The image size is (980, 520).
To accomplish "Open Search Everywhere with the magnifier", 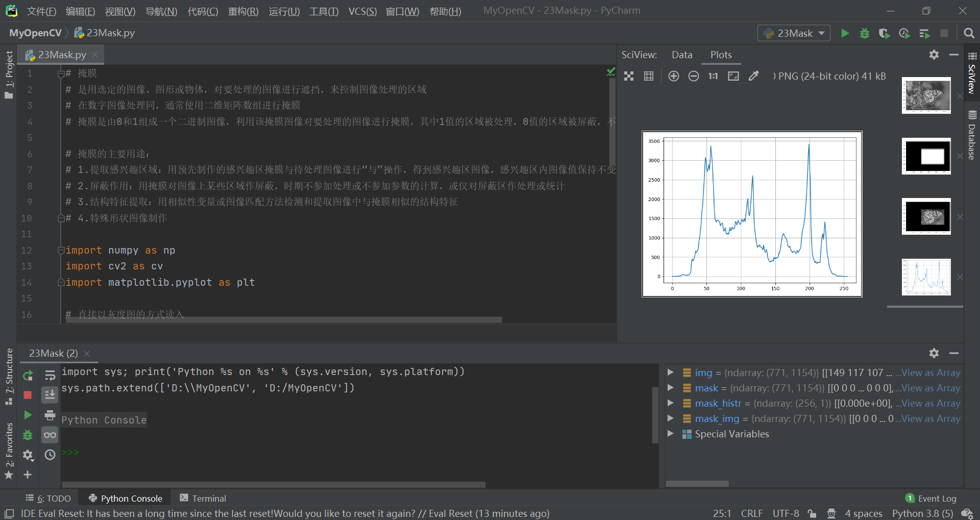I will click(x=968, y=33).
